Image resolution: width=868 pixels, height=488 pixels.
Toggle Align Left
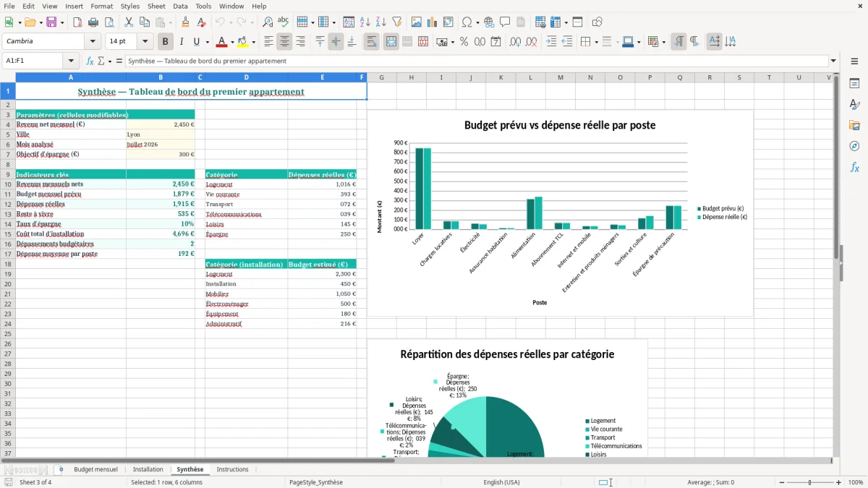point(268,42)
